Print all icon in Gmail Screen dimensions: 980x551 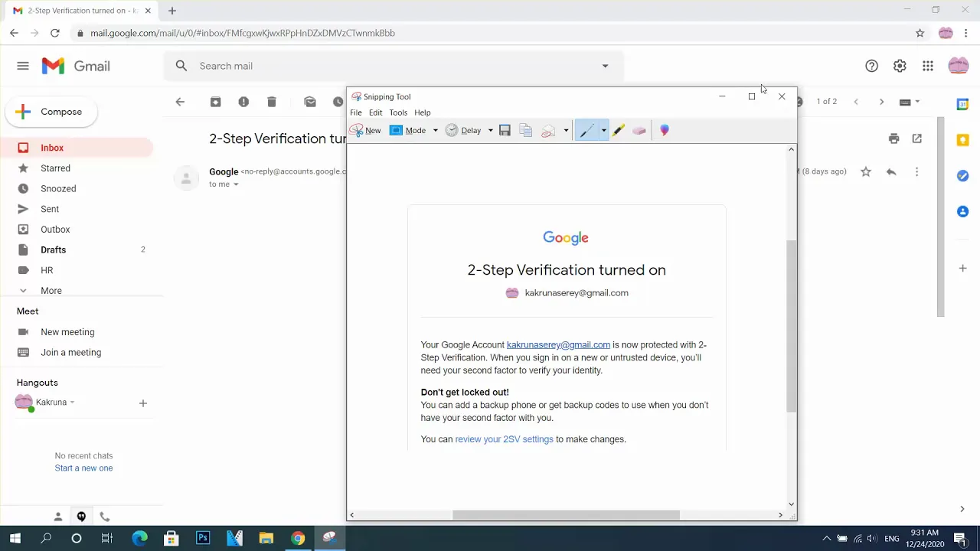click(x=893, y=139)
